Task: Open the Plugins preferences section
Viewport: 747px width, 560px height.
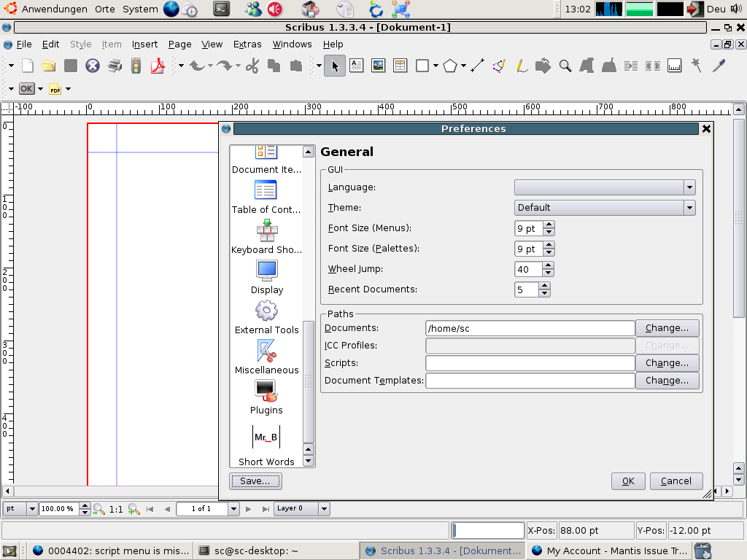Action: point(266,396)
